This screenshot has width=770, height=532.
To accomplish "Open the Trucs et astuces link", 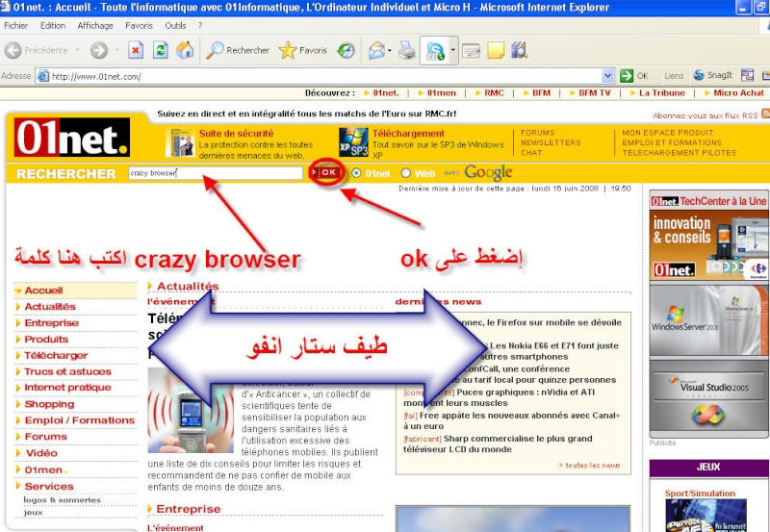I will [67, 371].
